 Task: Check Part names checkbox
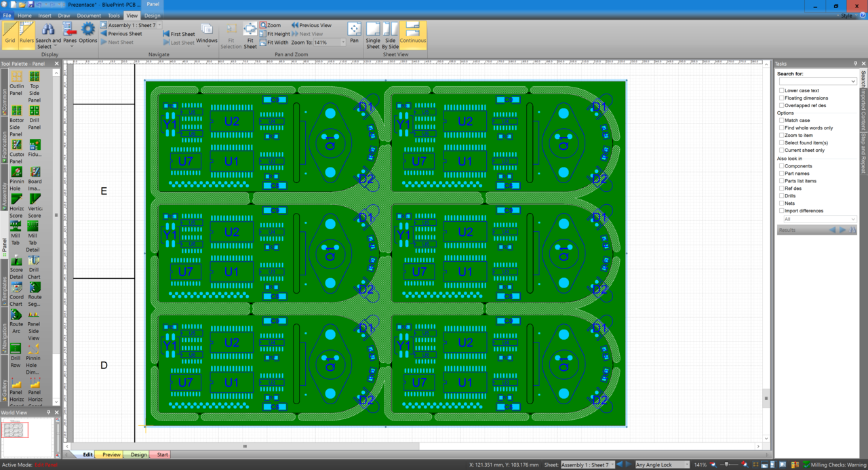tap(782, 173)
